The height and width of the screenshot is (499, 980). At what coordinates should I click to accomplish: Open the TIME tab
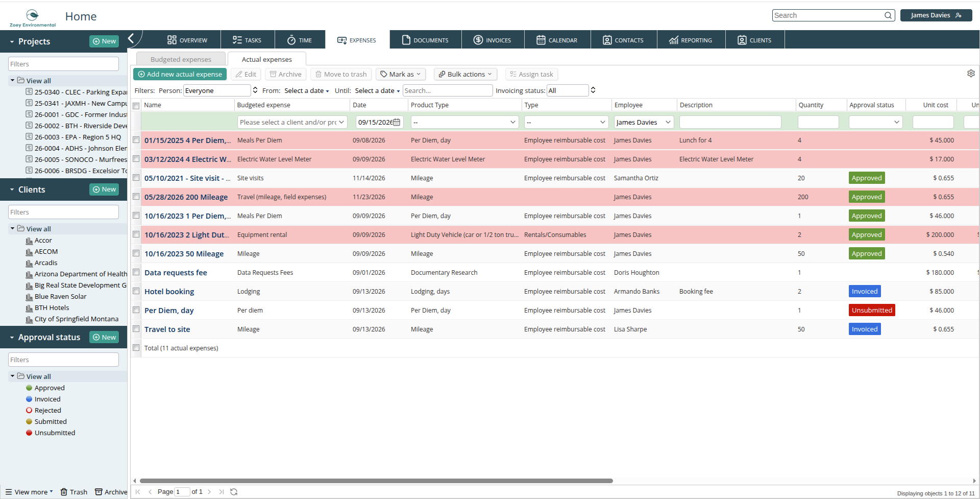click(x=300, y=40)
